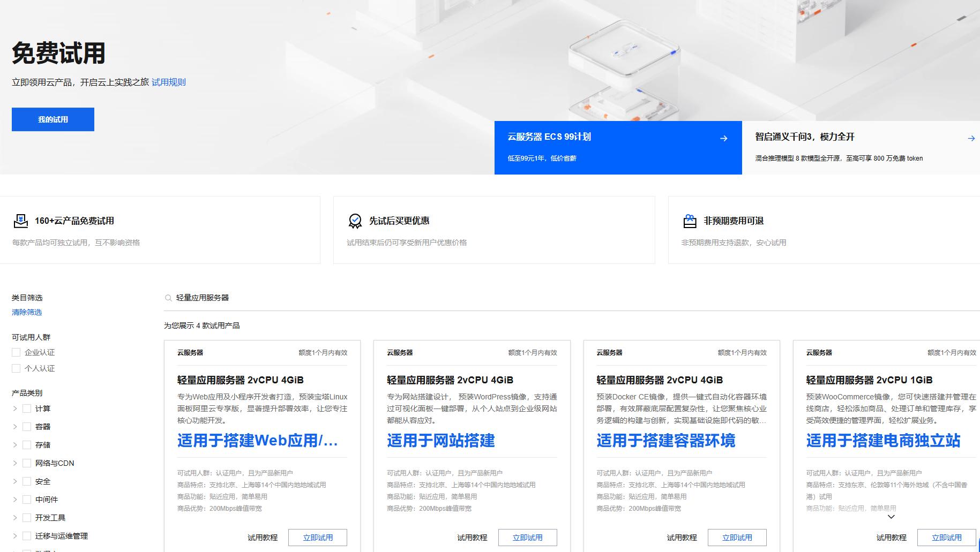
Task: Check the 个人认证 filter
Action: tap(16, 368)
